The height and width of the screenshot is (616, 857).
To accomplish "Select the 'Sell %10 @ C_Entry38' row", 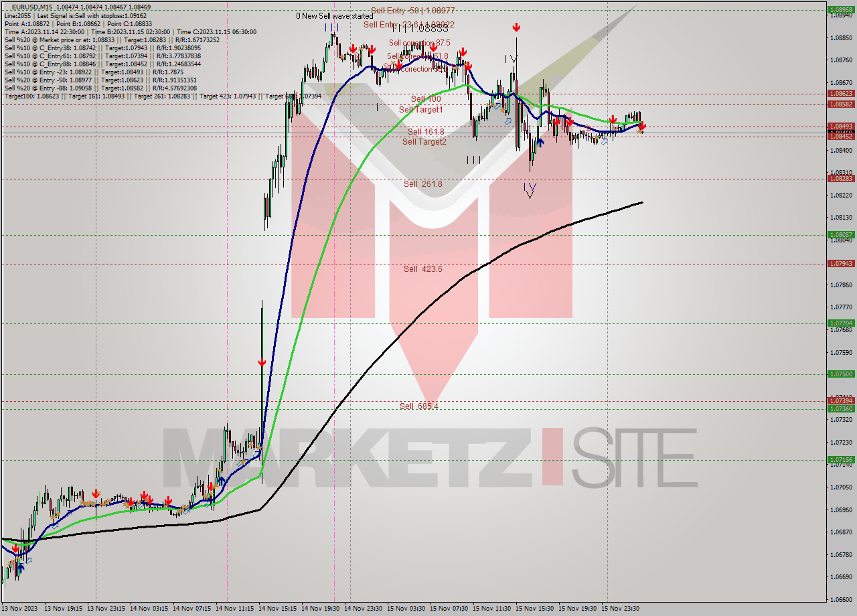I will [x=102, y=48].
